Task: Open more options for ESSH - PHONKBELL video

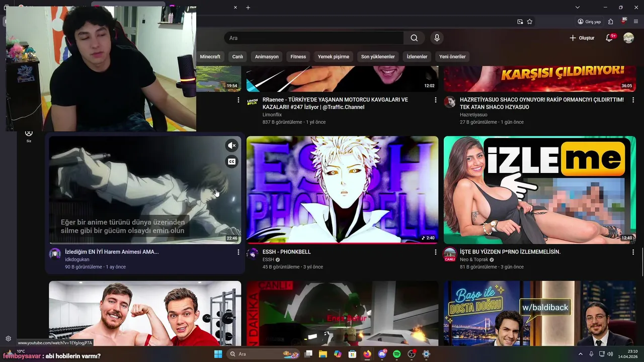Action: (435, 252)
